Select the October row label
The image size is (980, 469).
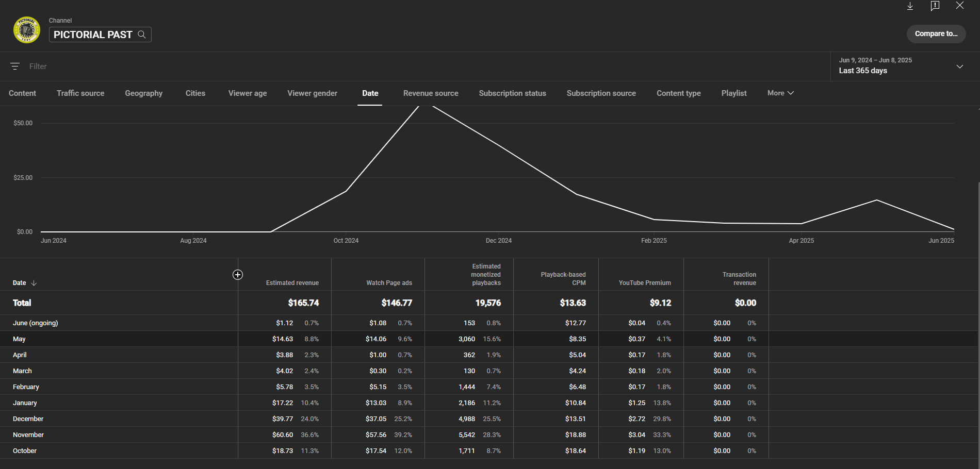[25, 451]
